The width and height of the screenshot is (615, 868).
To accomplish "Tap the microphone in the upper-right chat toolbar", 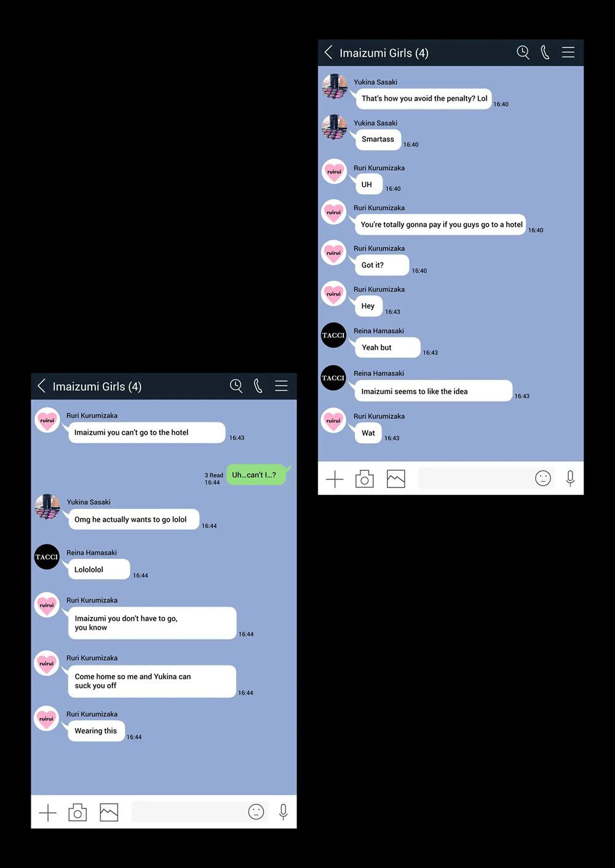I will tap(570, 478).
